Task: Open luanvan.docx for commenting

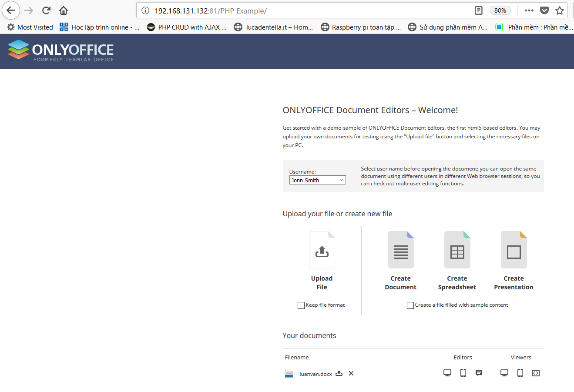Action: (479, 373)
